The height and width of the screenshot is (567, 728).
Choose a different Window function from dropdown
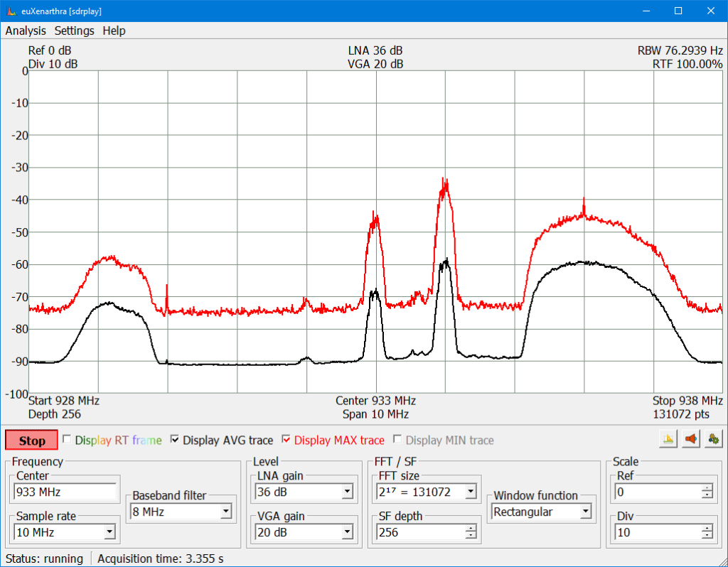coord(585,512)
